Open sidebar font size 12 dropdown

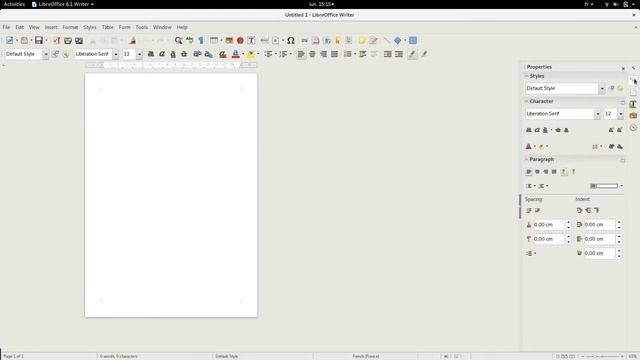620,114
